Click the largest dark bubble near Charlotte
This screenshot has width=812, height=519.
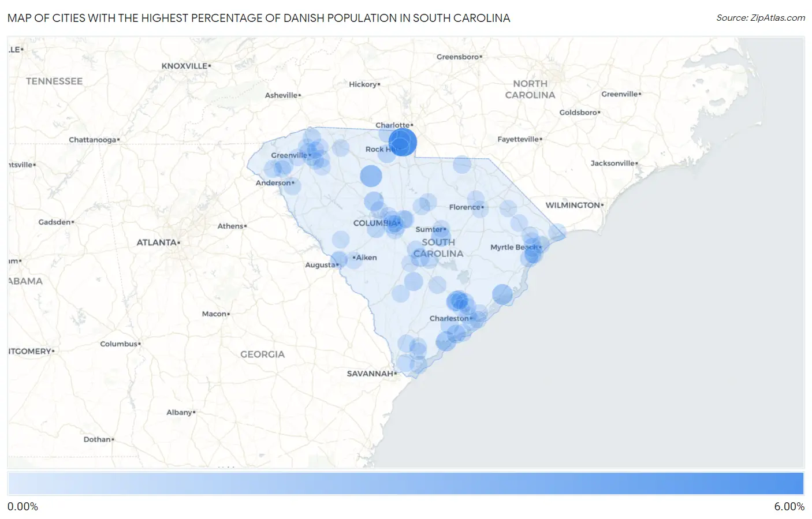point(403,142)
